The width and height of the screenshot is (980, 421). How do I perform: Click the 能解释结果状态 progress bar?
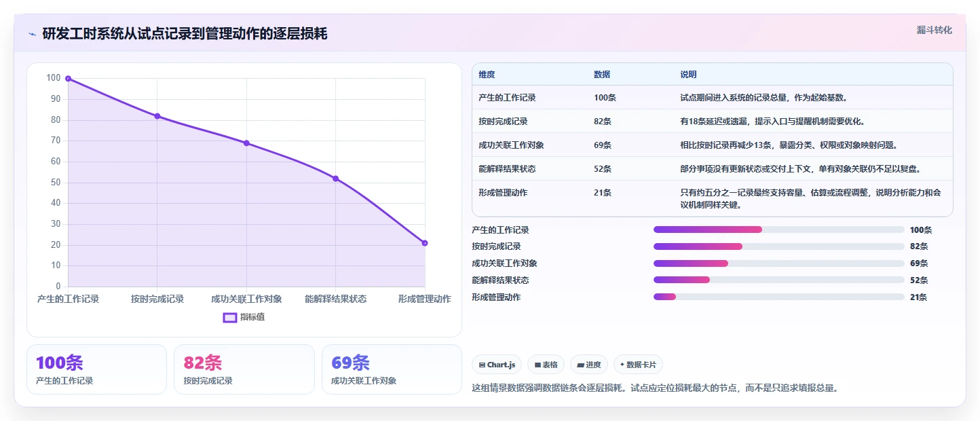point(778,280)
